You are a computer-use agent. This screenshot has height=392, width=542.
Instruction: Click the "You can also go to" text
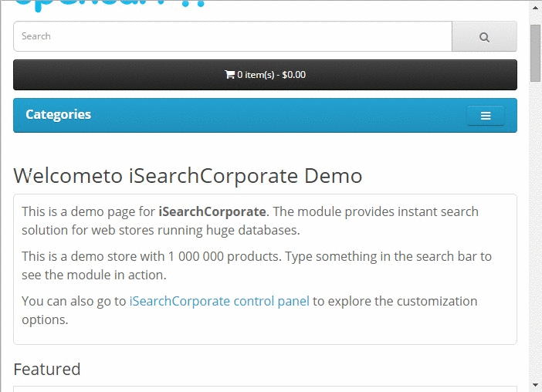point(73,301)
